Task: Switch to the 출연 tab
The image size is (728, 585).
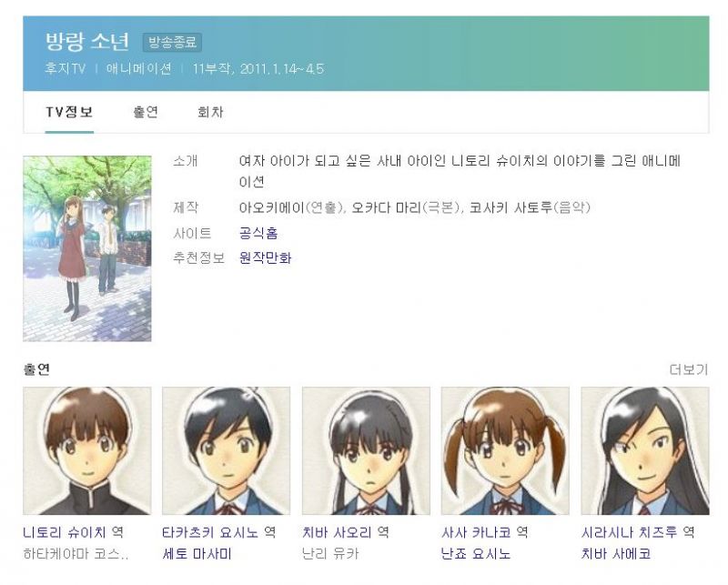Action: (x=146, y=112)
